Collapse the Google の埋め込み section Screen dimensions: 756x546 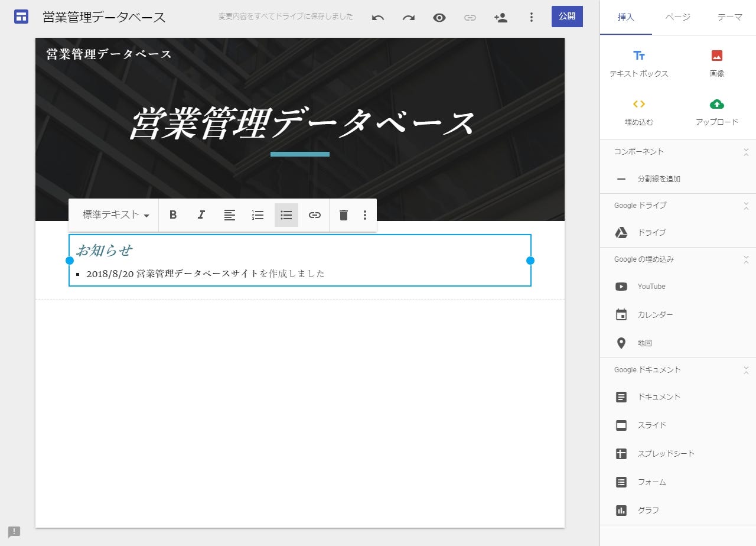click(746, 259)
